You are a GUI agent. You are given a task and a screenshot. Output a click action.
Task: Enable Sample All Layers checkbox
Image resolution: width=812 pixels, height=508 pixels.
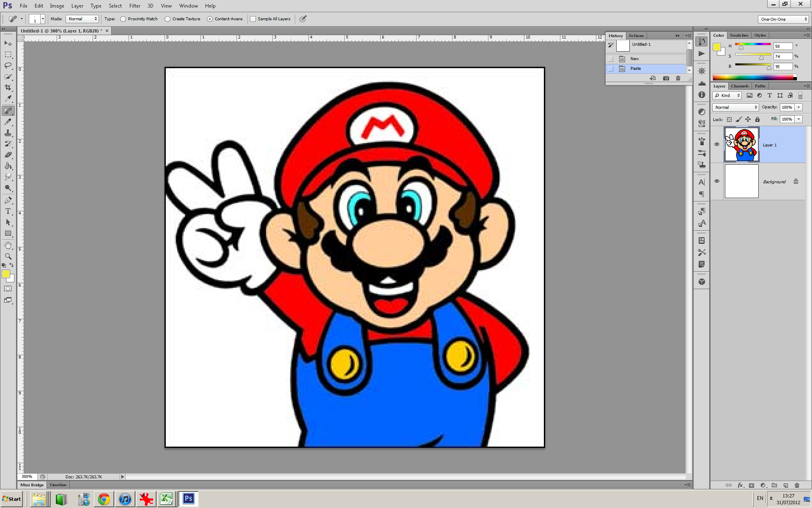[x=253, y=19]
